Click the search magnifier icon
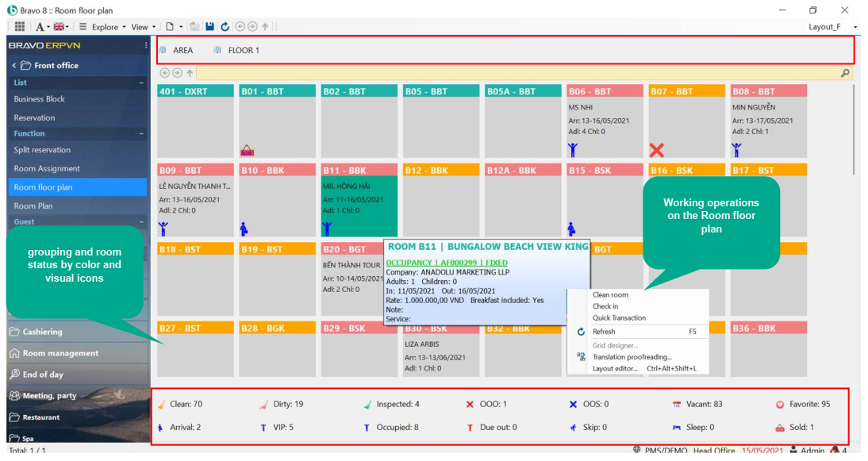Image resolution: width=868 pixels, height=461 pixels. pyautogui.click(x=845, y=73)
